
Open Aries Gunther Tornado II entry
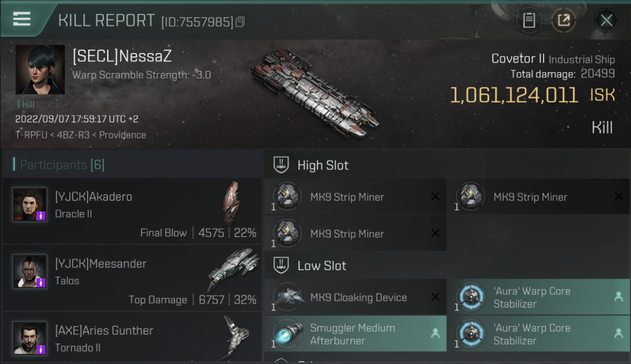tap(132, 338)
